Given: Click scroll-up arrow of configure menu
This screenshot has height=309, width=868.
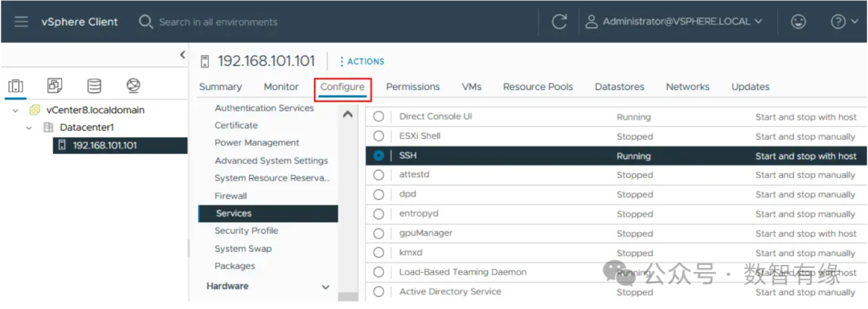Looking at the screenshot, I should 348,115.
